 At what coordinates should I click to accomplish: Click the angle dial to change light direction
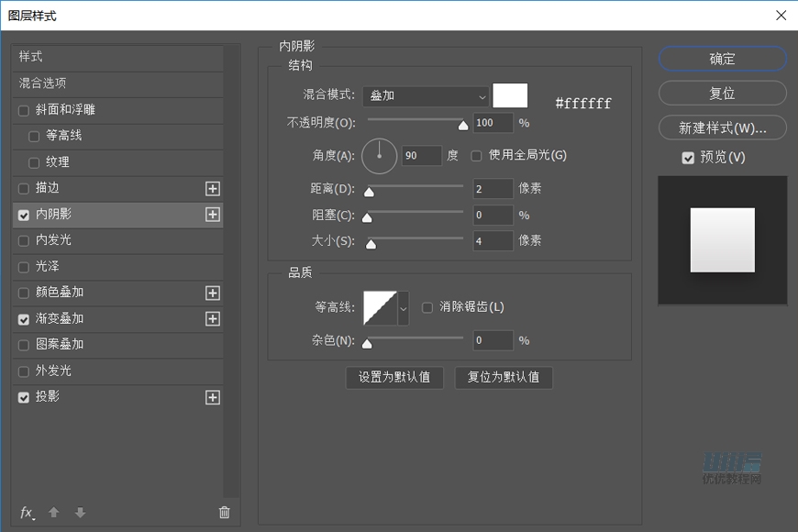379,155
